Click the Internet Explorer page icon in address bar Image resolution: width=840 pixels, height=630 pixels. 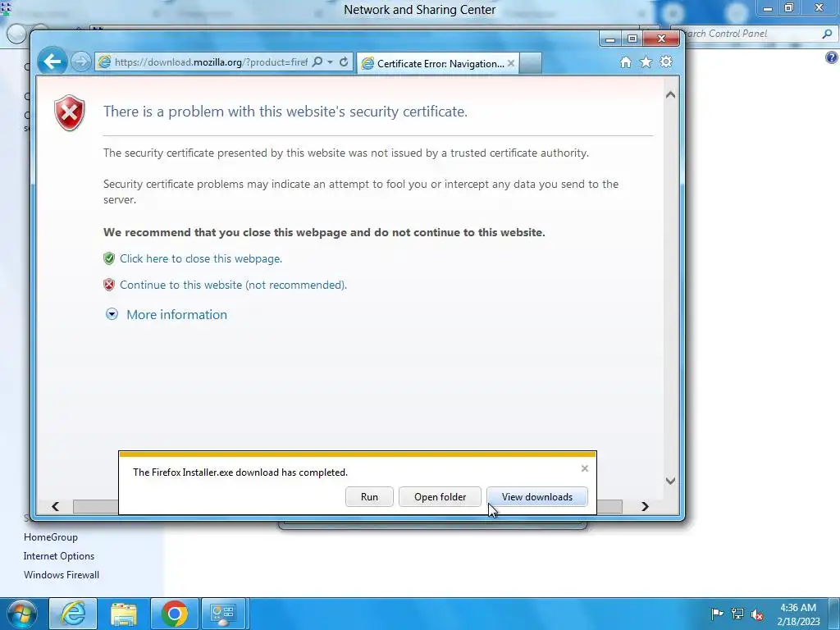[x=104, y=62]
